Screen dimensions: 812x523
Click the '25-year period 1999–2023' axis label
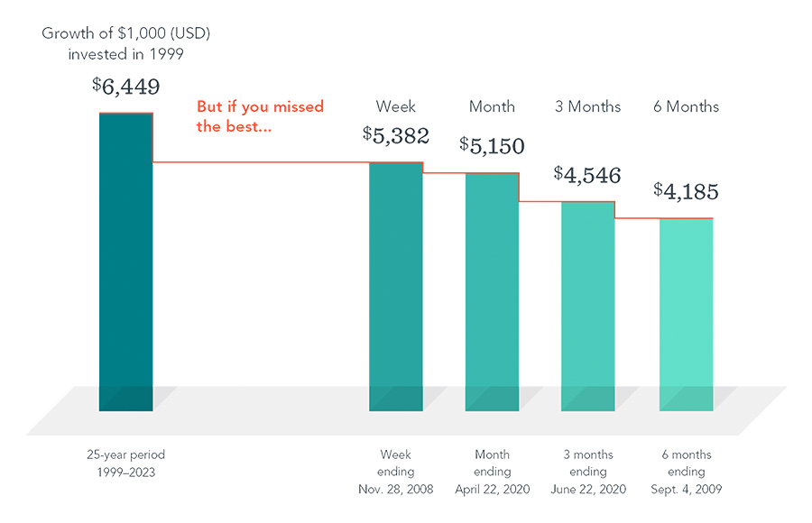[125, 462]
